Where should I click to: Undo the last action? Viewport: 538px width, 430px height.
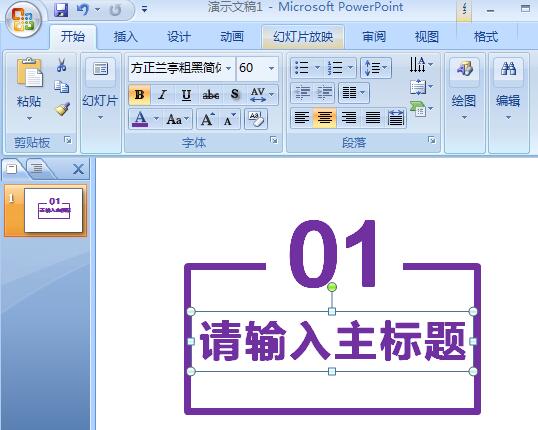(82, 10)
